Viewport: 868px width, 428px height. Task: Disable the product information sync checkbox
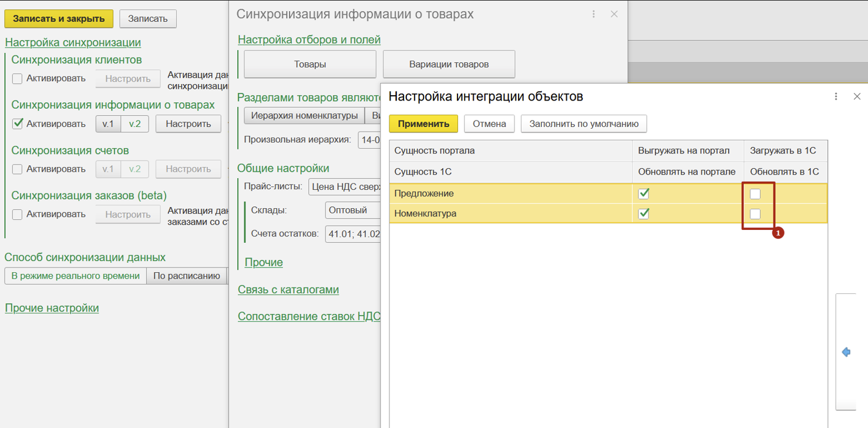click(x=18, y=123)
